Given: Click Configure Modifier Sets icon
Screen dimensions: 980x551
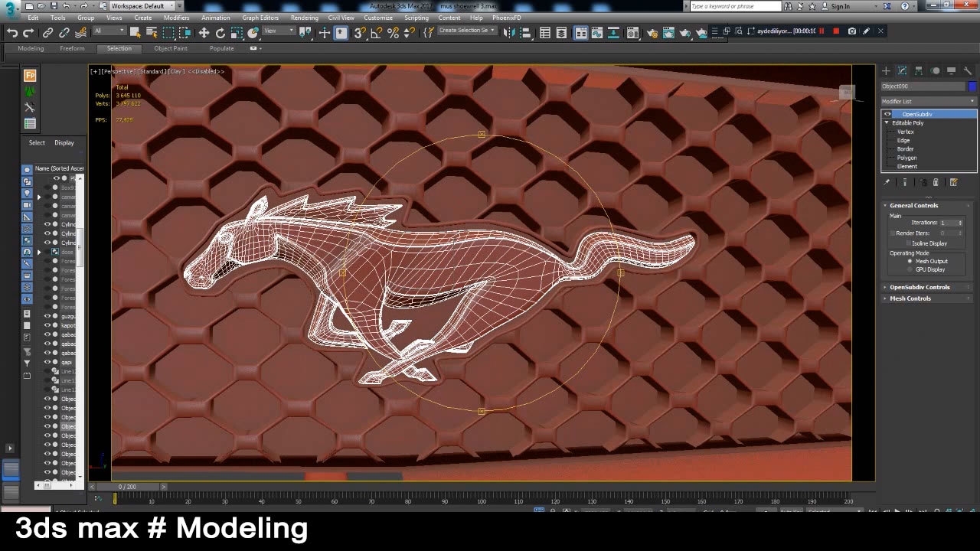Looking at the screenshot, I should point(953,182).
